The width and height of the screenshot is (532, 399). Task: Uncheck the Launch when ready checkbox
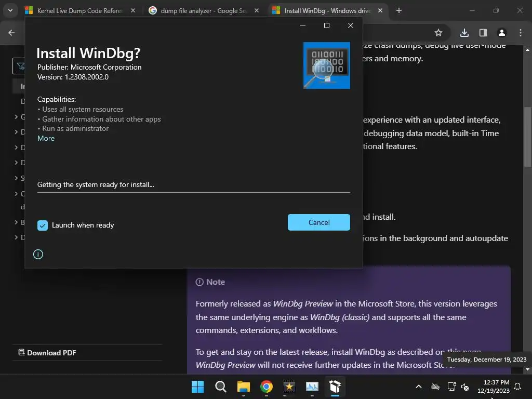coord(43,225)
